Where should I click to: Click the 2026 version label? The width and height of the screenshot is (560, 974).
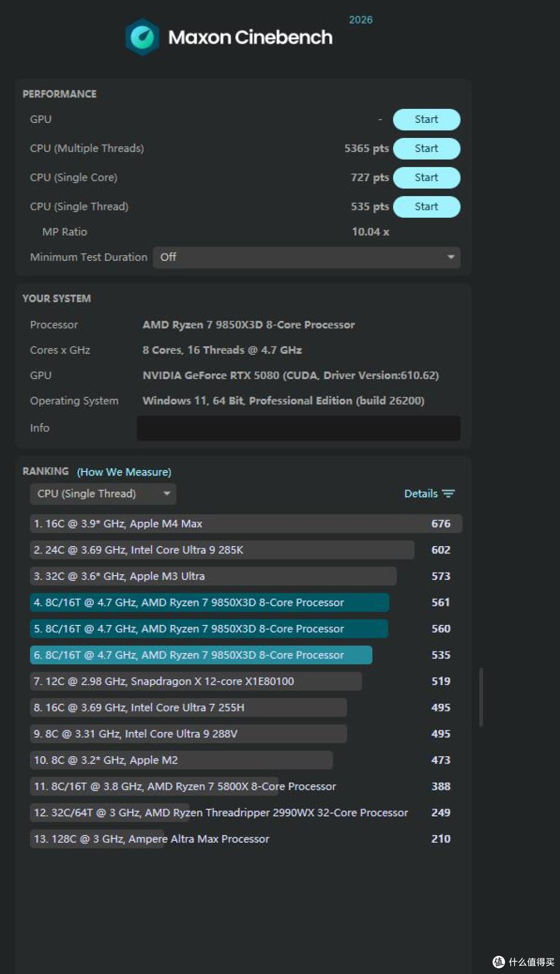[x=361, y=20]
